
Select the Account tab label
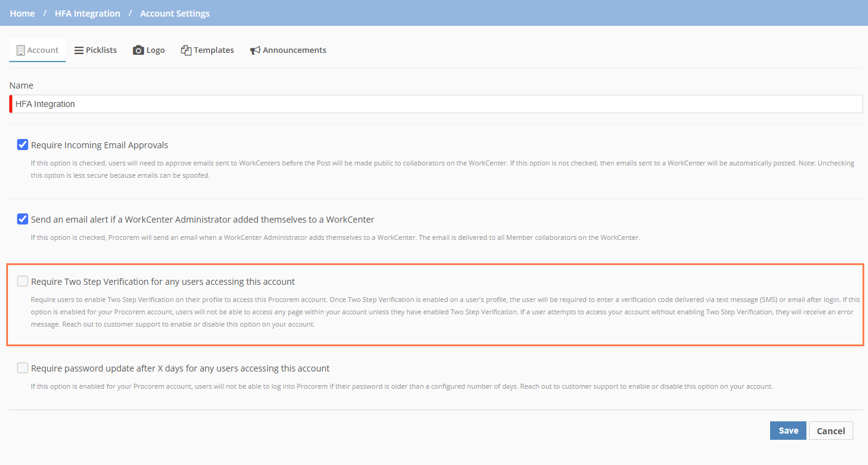(x=43, y=50)
